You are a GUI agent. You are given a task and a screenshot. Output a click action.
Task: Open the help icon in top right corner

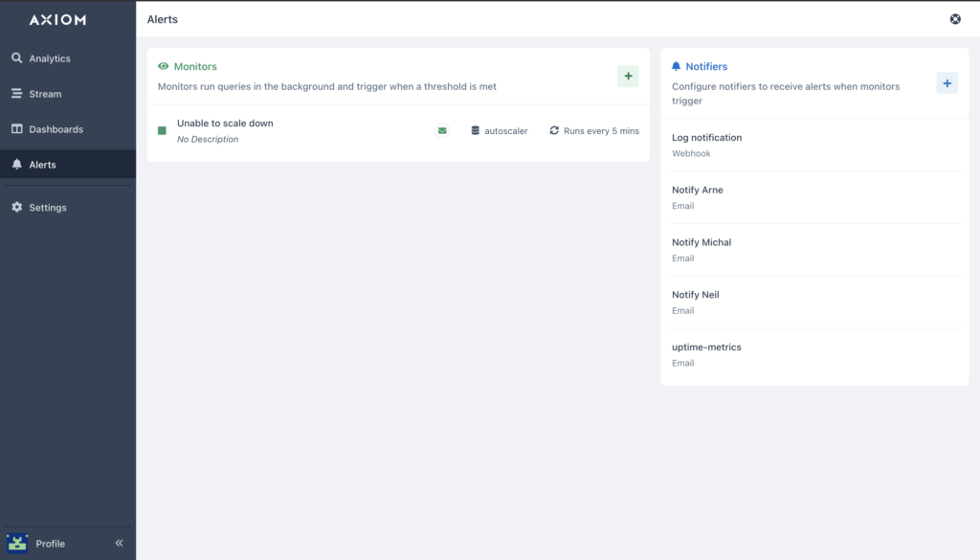click(955, 19)
